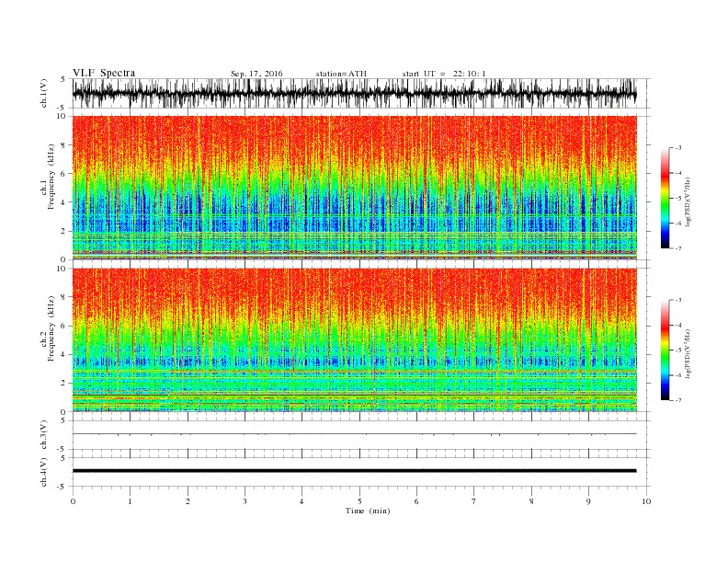Click the "Time (min)" axis label
This screenshot has width=728, height=563.
click(x=368, y=511)
